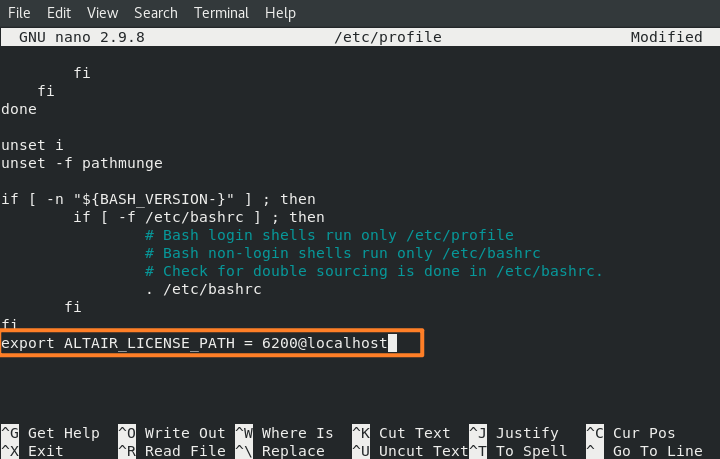The width and height of the screenshot is (720, 459).
Task: Click the Read File shortcut
Action: pos(185,451)
